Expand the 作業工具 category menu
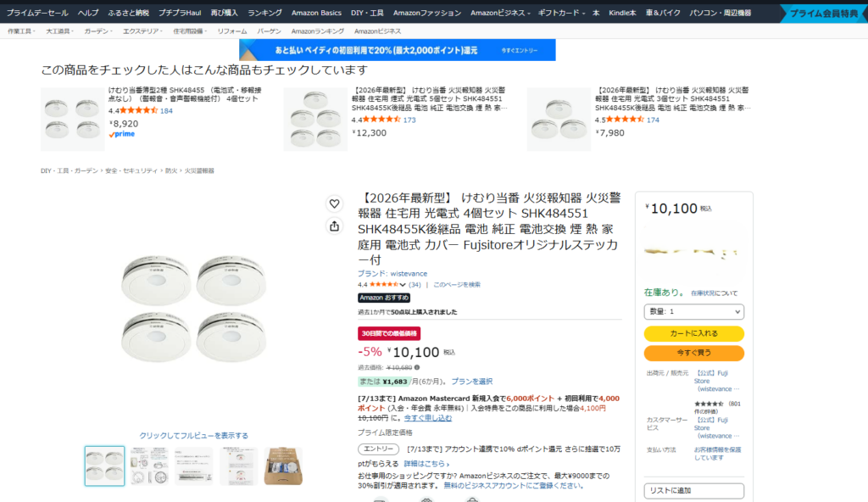The height and width of the screenshot is (502, 868). point(21,31)
